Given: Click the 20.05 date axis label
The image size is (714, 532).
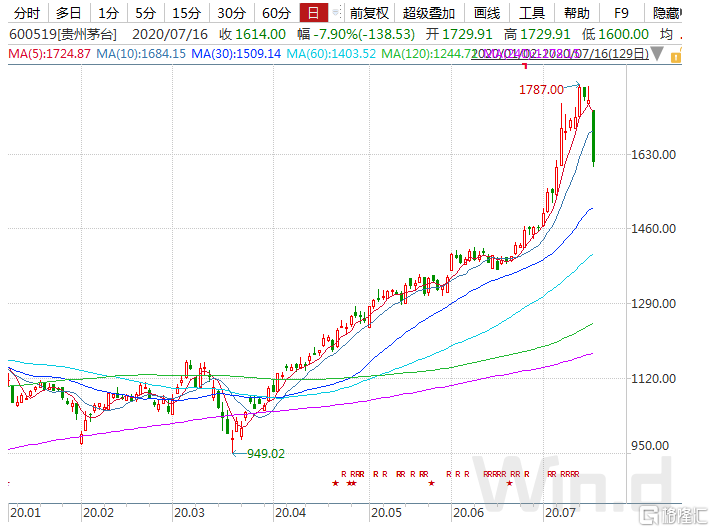Looking at the screenshot, I should (386, 513).
